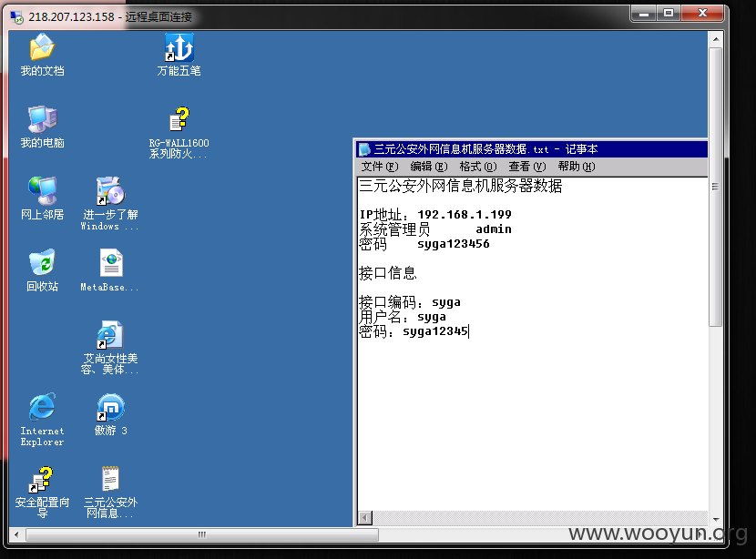Select 回收站 recycle bin icon
The width and height of the screenshot is (756, 559).
pyautogui.click(x=42, y=270)
